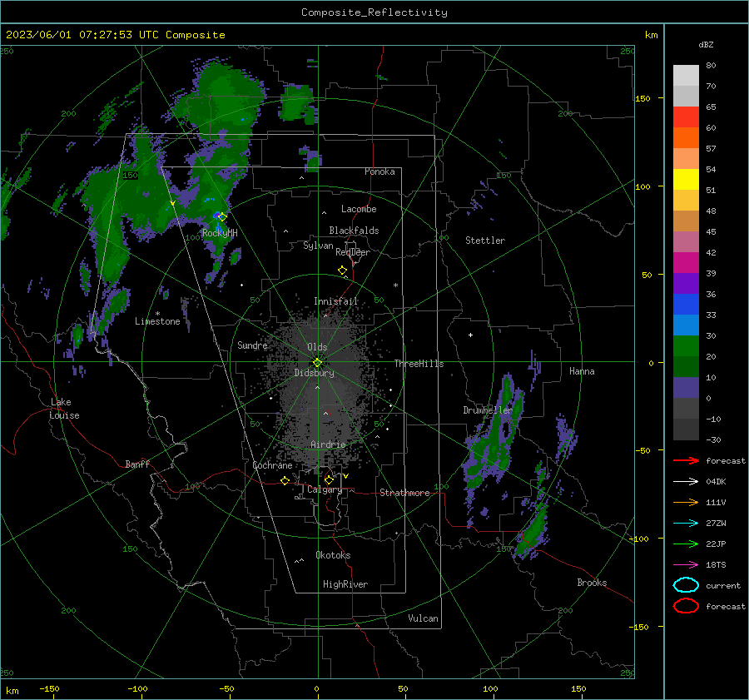The image size is (749, 700).
Task: Click the red 65 dBZ color swatch
Action: [686, 117]
